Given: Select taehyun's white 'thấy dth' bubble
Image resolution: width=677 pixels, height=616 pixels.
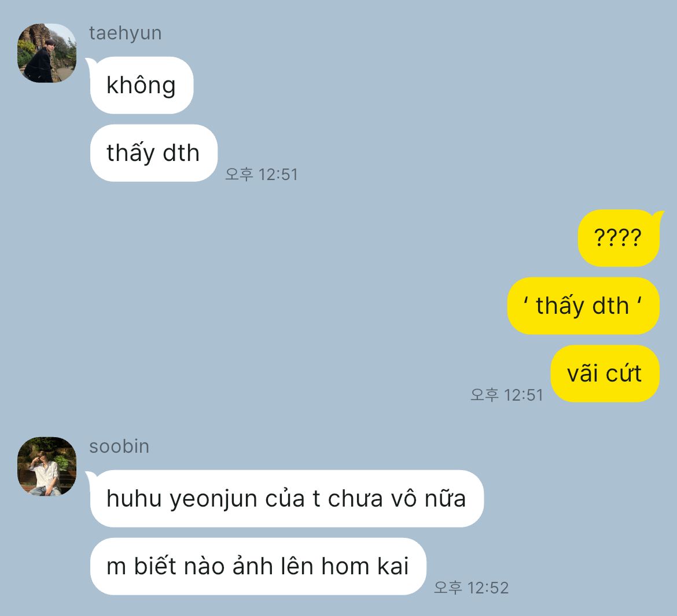Looking at the screenshot, I should point(154,153).
